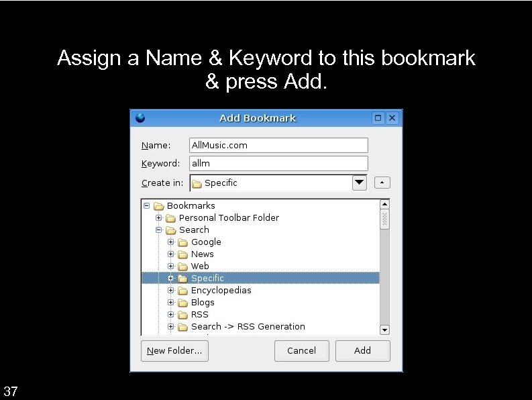Select the Specific tree row label
The height and width of the screenshot is (400, 532).
click(207, 278)
